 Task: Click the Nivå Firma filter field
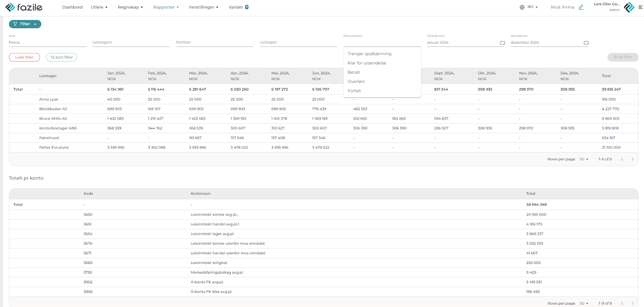(47, 42)
